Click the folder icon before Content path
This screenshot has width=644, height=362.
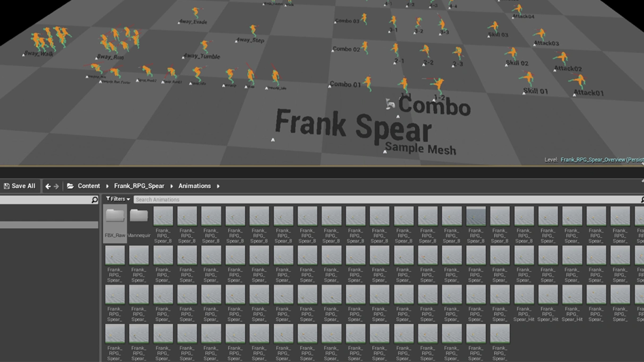click(x=70, y=186)
